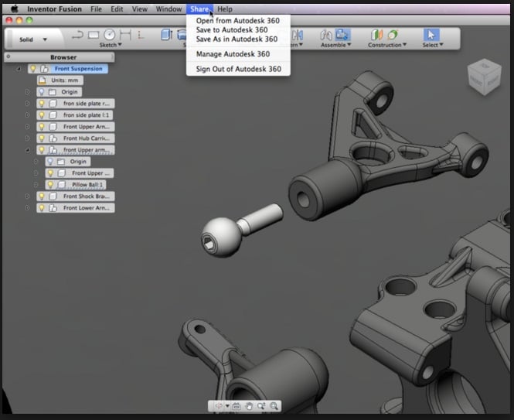Open the Edit menu
Screen dimensions: 514x420
pos(117,9)
